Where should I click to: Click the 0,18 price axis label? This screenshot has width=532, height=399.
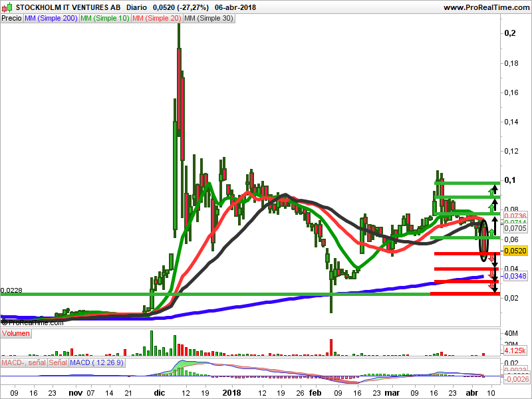point(511,63)
